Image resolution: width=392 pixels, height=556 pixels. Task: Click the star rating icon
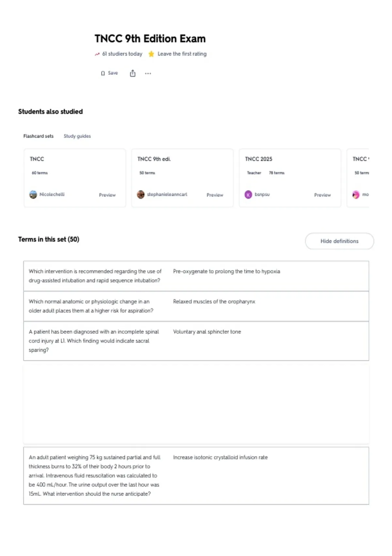[x=151, y=54]
